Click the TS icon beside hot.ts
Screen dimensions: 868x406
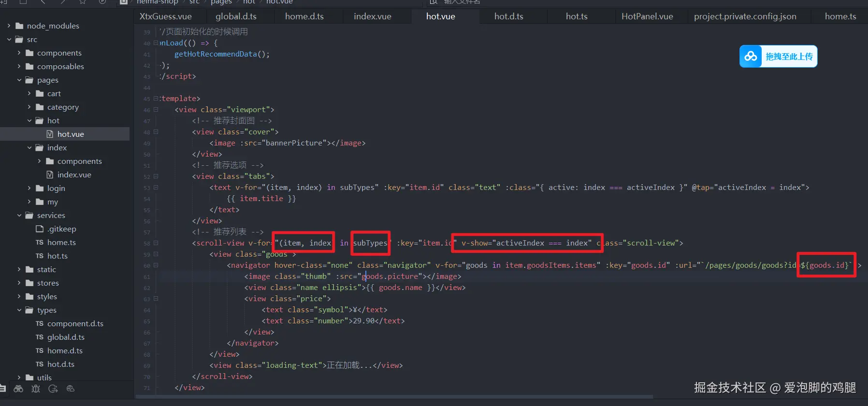click(x=40, y=256)
